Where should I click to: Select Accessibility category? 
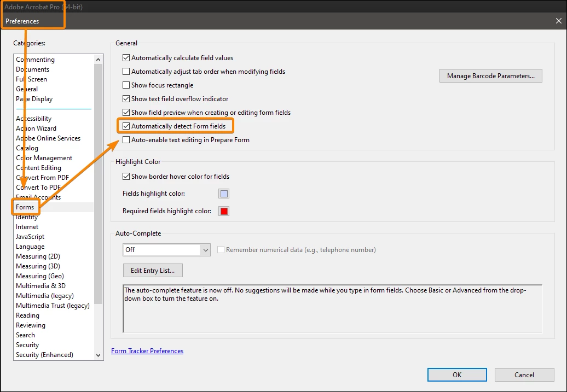33,119
